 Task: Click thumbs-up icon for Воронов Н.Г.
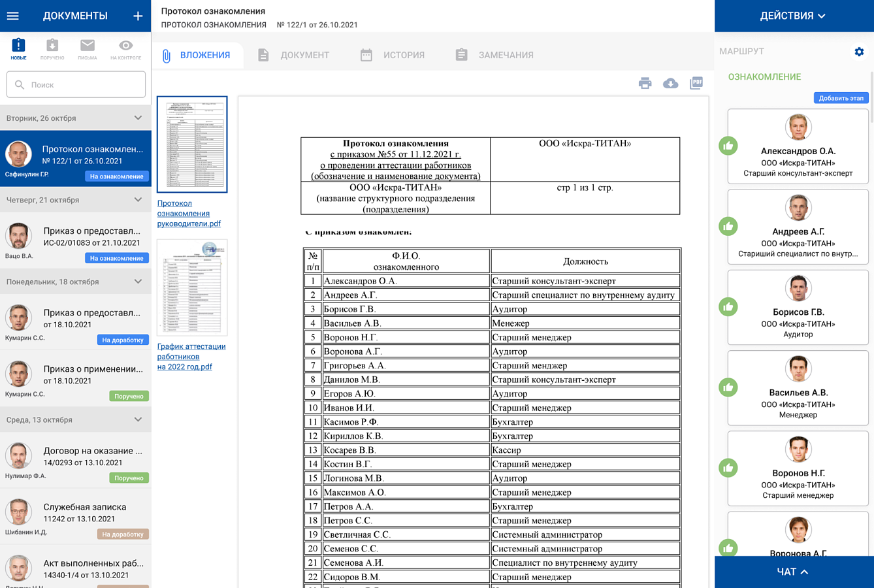point(728,468)
